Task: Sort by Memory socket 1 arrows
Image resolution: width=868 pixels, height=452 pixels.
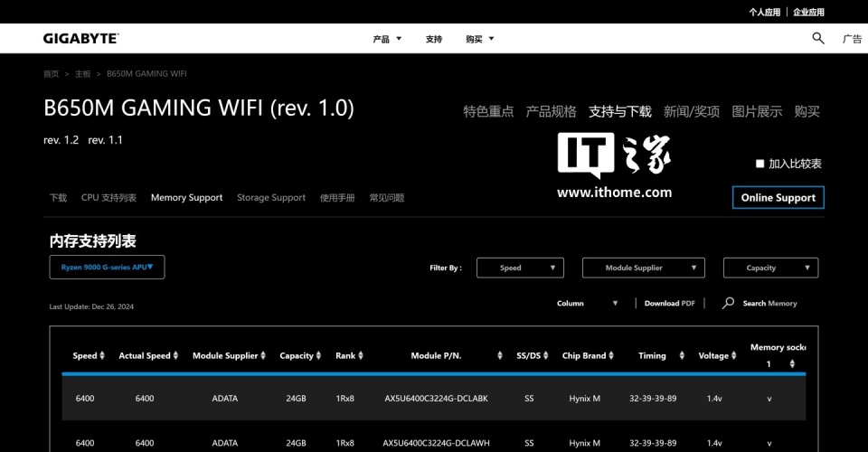Action: [x=792, y=364]
